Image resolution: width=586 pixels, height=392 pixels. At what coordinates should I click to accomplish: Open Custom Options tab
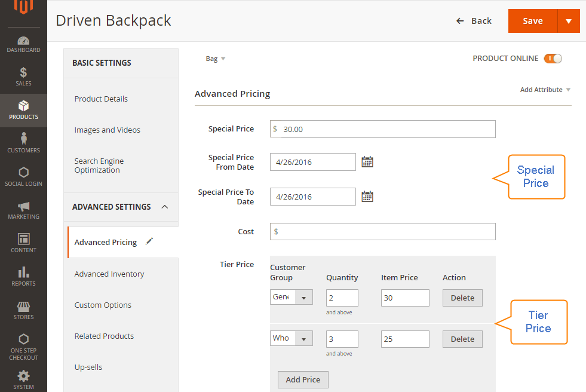pos(103,305)
